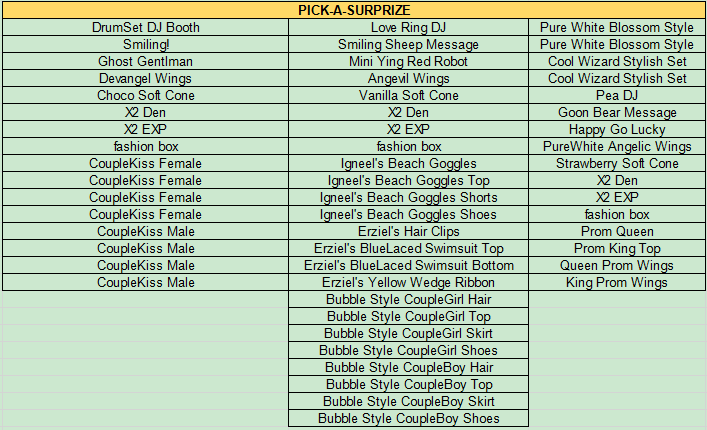Select the Goon Bear Message cell
This screenshot has width=707, height=430.
pyautogui.click(x=617, y=112)
